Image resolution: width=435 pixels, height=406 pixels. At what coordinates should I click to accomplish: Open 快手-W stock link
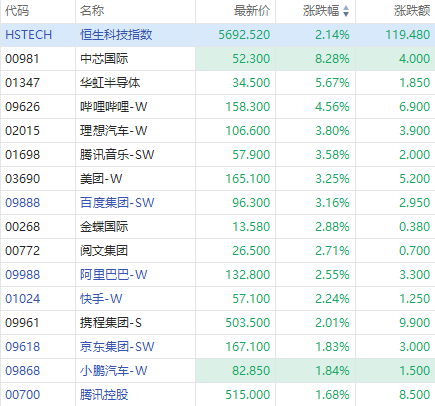click(101, 299)
